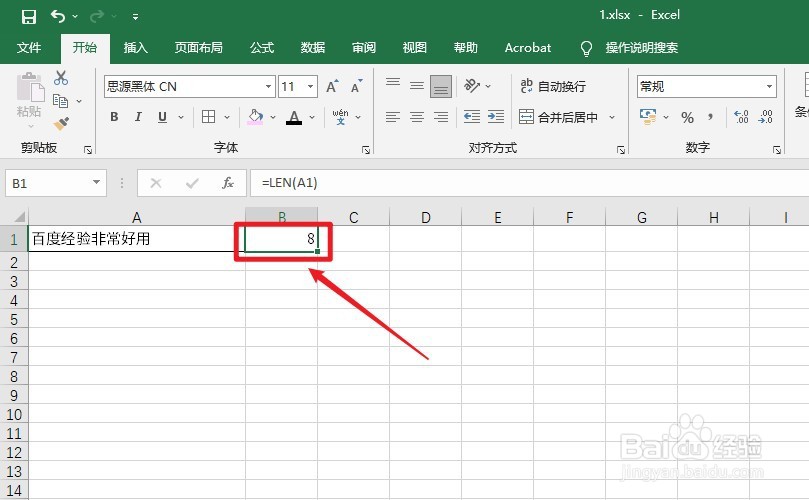Open font color dropdown arrow
This screenshot has height=500, width=809.
tap(312, 118)
